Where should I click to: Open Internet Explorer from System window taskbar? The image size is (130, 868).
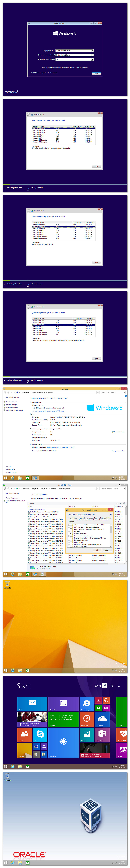(13, 478)
